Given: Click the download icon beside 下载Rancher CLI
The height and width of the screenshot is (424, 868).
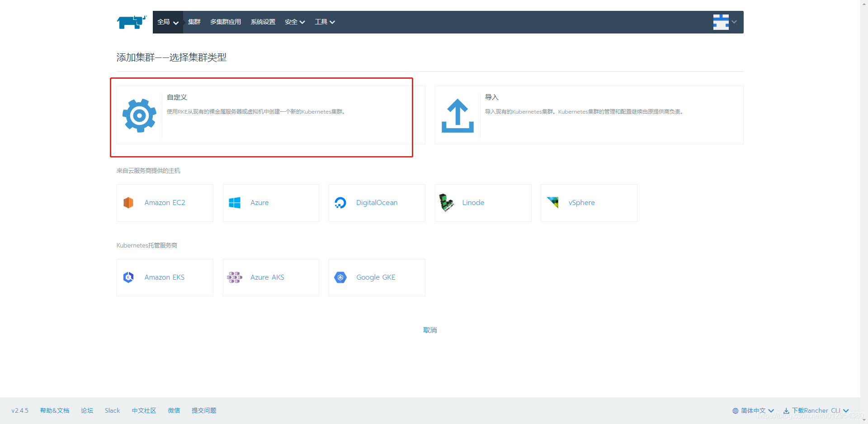Looking at the screenshot, I should coord(787,411).
